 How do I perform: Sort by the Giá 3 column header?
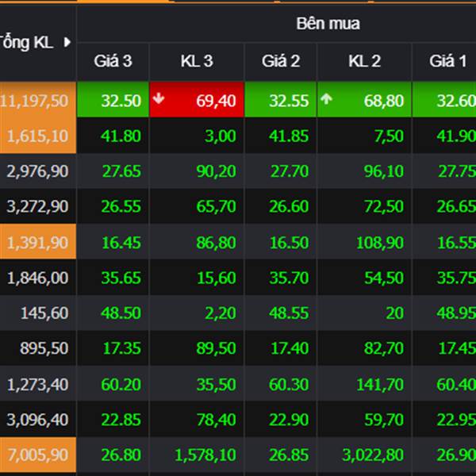click(113, 61)
